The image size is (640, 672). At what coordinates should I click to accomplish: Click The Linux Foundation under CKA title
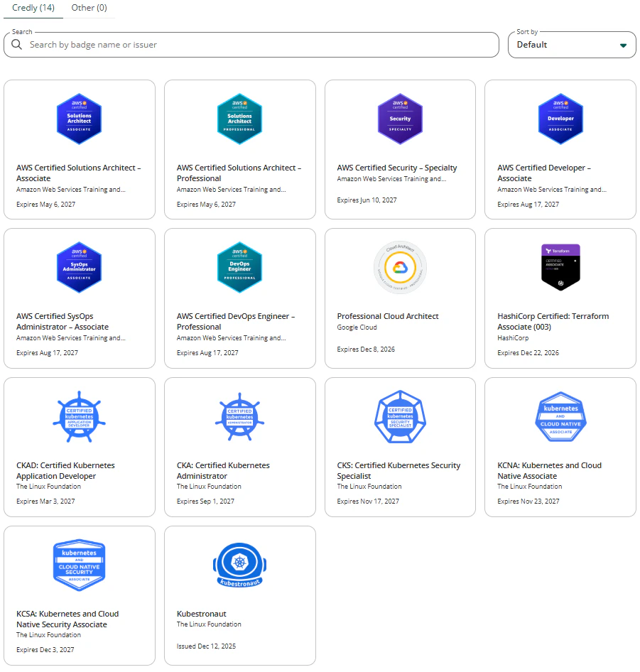pos(209,487)
